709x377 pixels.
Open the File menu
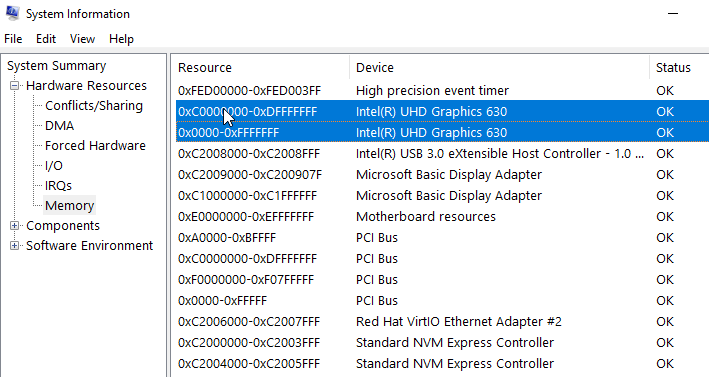pyautogui.click(x=13, y=39)
